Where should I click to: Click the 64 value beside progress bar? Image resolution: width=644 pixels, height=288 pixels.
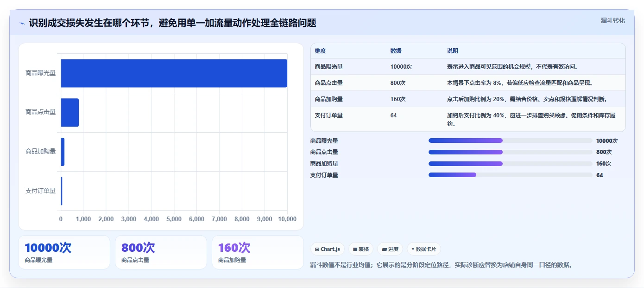point(600,175)
